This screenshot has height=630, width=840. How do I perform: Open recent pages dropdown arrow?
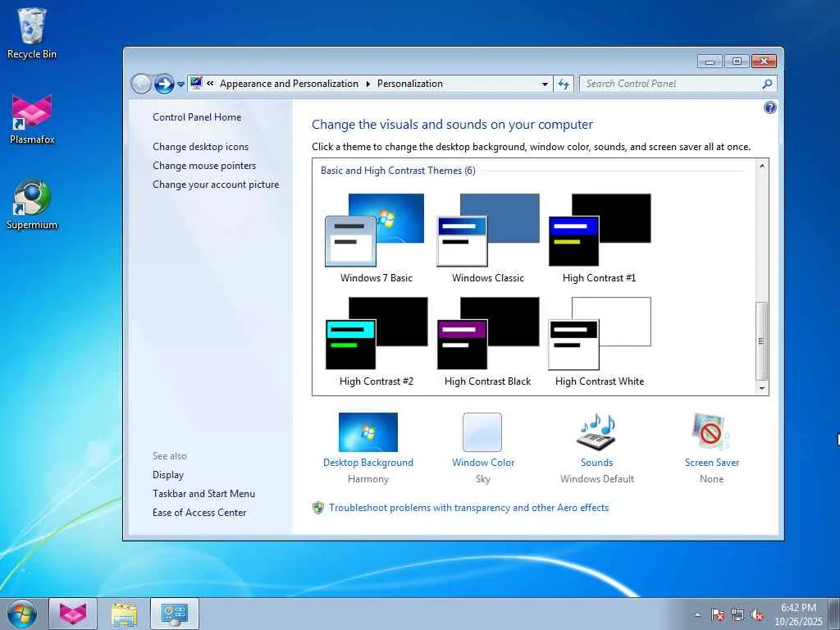click(181, 84)
